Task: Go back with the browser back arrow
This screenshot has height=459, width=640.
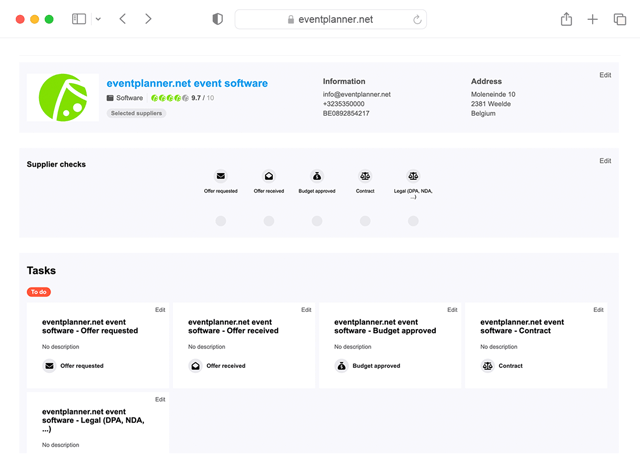Action: click(x=122, y=19)
